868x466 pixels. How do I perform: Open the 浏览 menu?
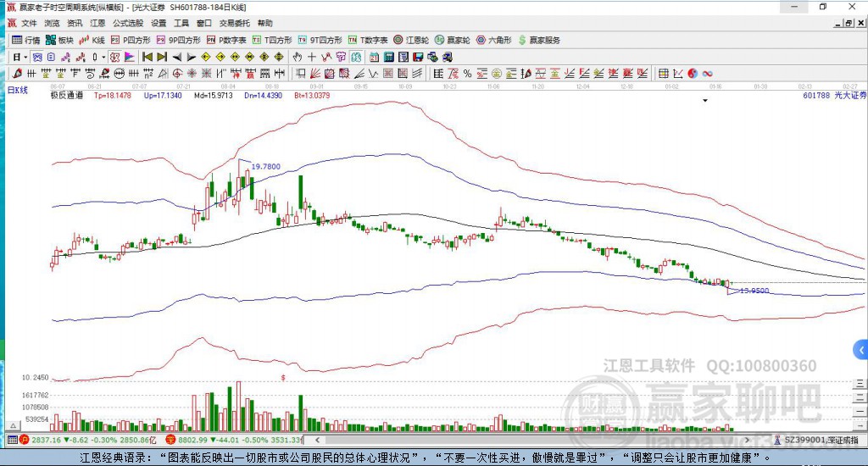(52, 23)
